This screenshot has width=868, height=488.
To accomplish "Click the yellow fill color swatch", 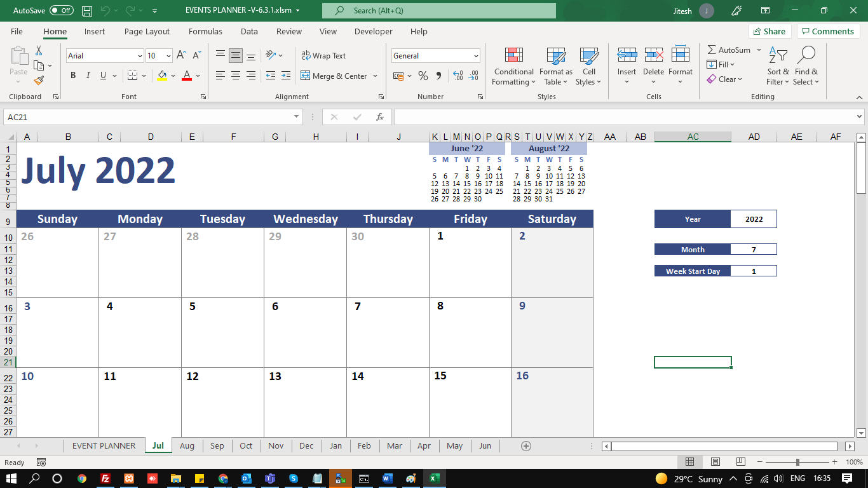I will [x=162, y=76].
